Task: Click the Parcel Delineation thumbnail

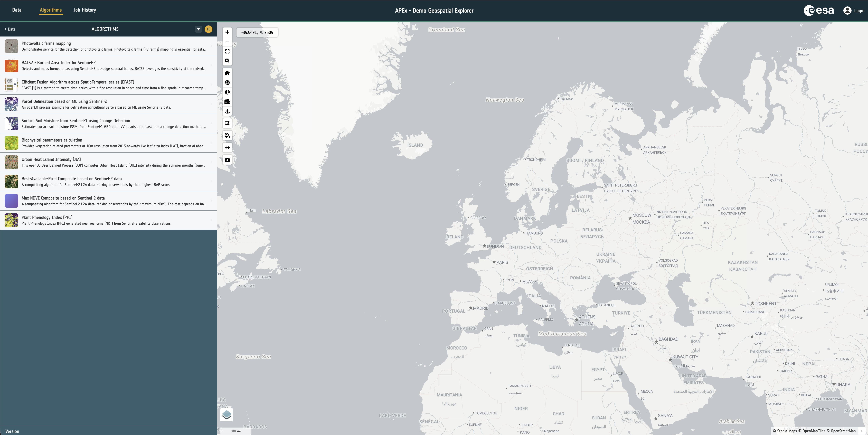Action: pyautogui.click(x=12, y=104)
